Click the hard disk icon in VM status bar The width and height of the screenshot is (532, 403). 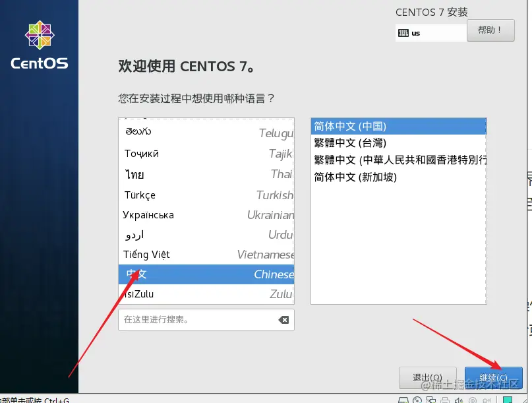click(403, 400)
